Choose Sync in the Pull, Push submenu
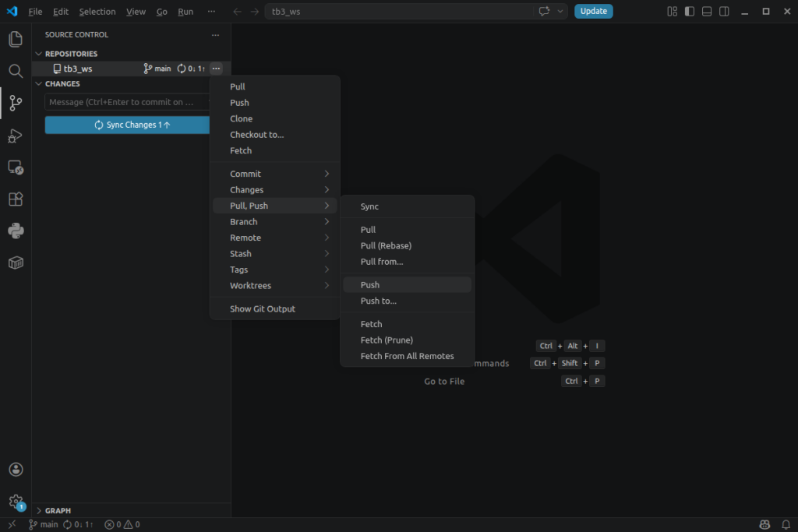 [x=407, y=206]
